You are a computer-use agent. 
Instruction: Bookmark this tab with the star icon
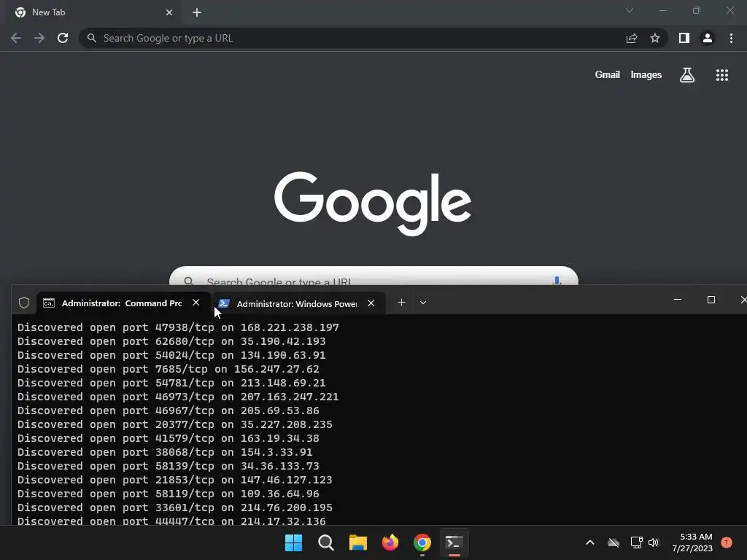(655, 38)
